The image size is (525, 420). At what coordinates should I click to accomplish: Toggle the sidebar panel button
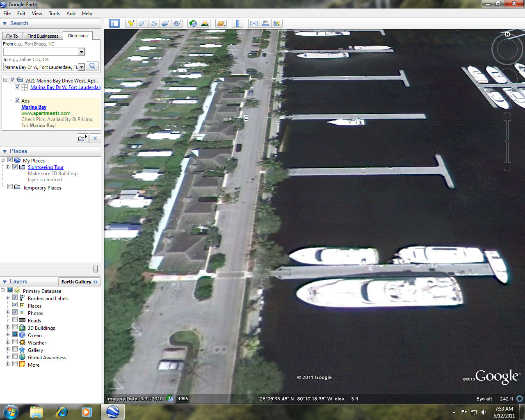[x=114, y=23]
